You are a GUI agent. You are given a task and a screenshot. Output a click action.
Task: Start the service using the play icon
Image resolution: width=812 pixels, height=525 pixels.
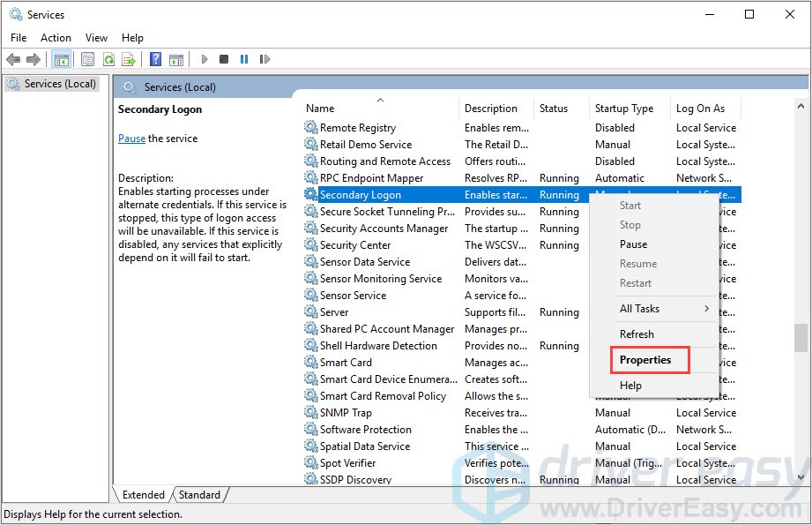coord(204,59)
